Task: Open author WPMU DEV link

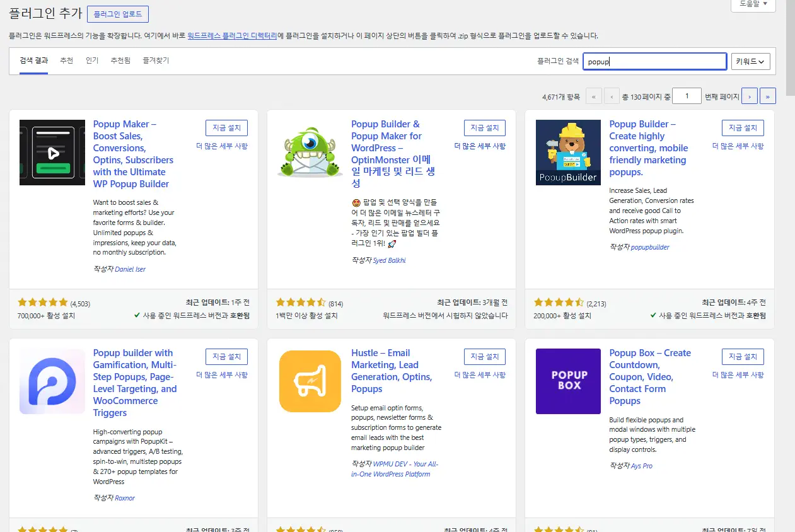Action: click(x=395, y=469)
